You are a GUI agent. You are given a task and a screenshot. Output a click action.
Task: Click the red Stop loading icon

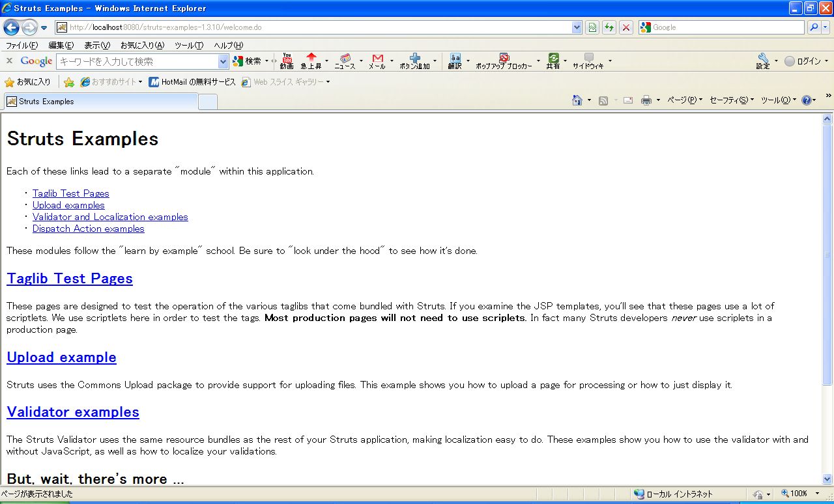626,27
